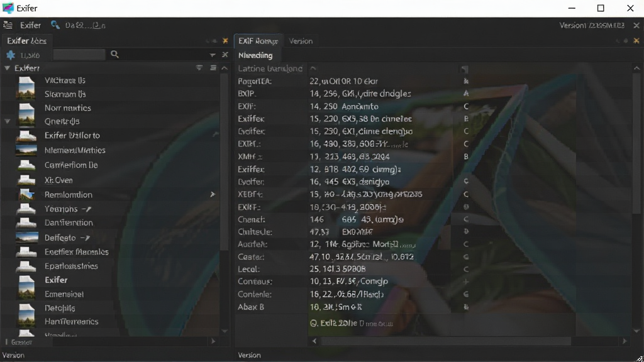
Task: Click the BXIP row's right icon
Action: pos(466,94)
